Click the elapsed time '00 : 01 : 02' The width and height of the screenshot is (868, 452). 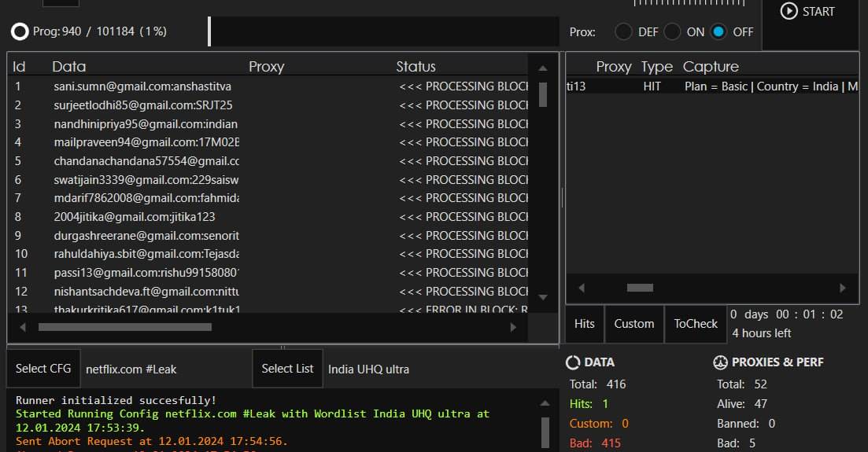click(x=809, y=314)
